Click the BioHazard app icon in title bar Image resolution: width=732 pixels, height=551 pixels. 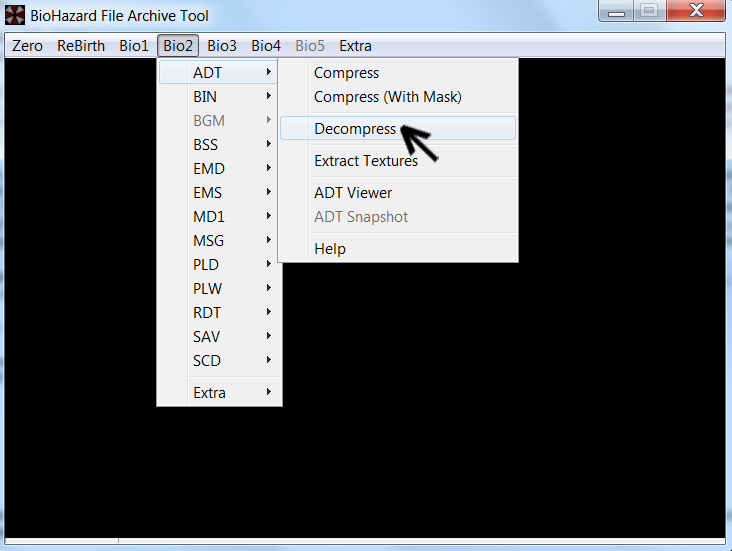(x=14, y=15)
